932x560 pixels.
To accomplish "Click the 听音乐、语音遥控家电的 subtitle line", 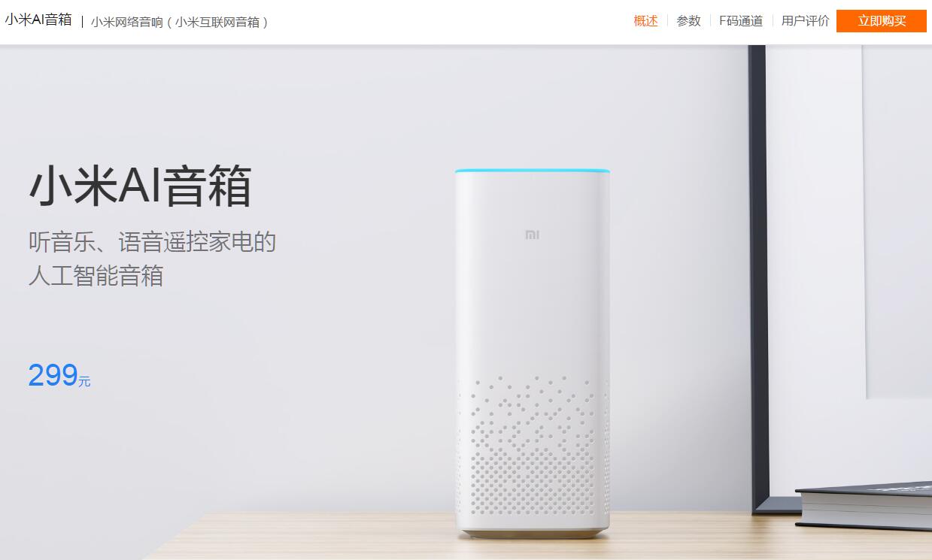I will [152, 242].
